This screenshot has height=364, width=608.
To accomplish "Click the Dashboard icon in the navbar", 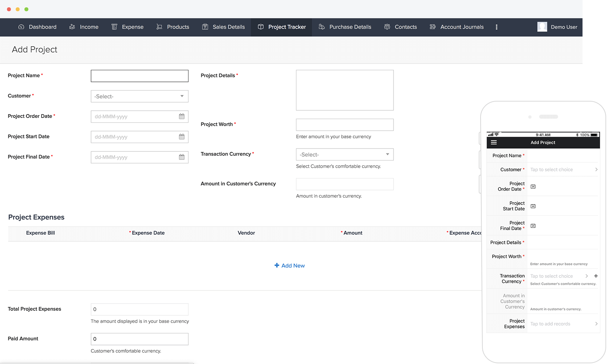I will [x=21, y=27].
